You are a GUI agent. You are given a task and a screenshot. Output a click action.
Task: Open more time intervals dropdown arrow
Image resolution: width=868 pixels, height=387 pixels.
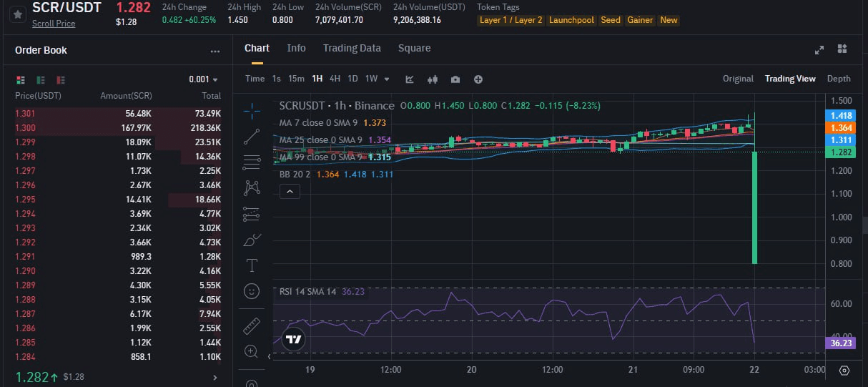coord(387,79)
